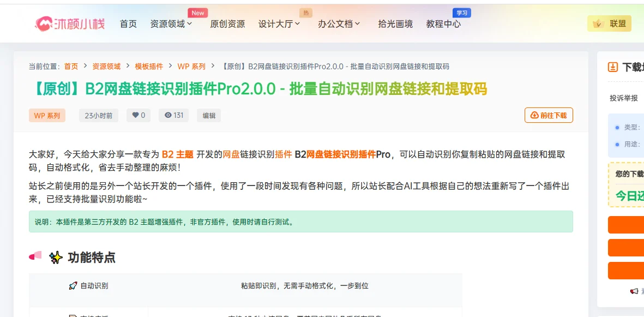
Task: Click the 编辑 button under the title
Action: [209, 116]
